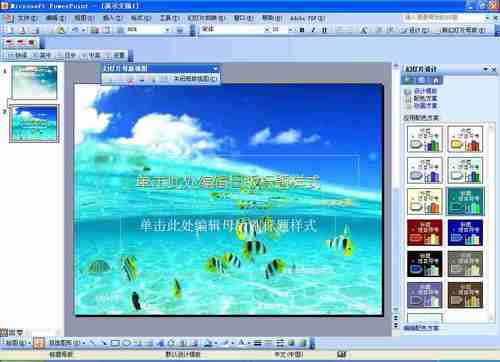Open the shadow style icon

tap(292, 343)
